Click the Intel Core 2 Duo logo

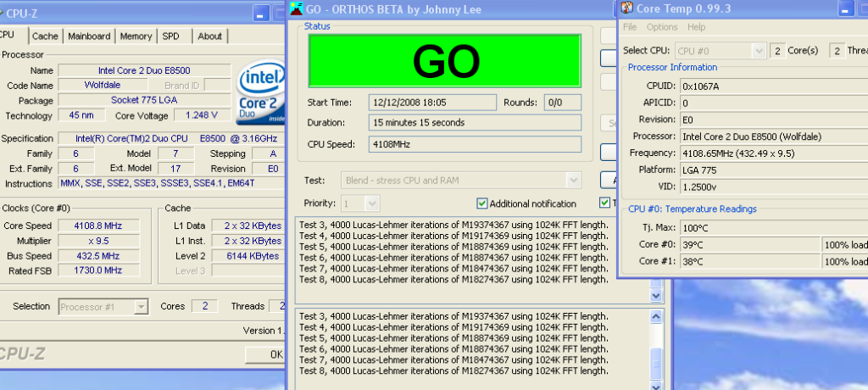261,92
